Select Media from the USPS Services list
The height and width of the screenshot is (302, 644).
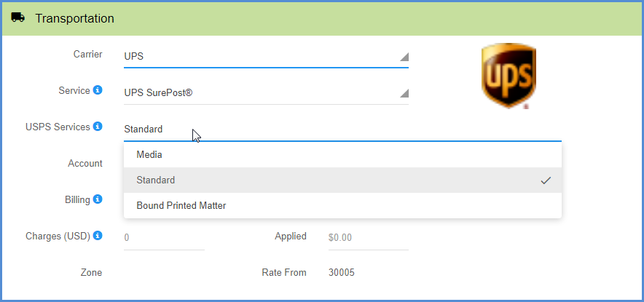click(x=149, y=155)
